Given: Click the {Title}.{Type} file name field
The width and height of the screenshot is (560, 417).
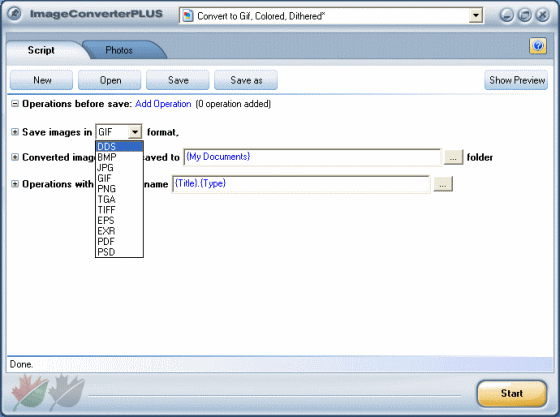Looking at the screenshot, I should pyautogui.click(x=301, y=184).
